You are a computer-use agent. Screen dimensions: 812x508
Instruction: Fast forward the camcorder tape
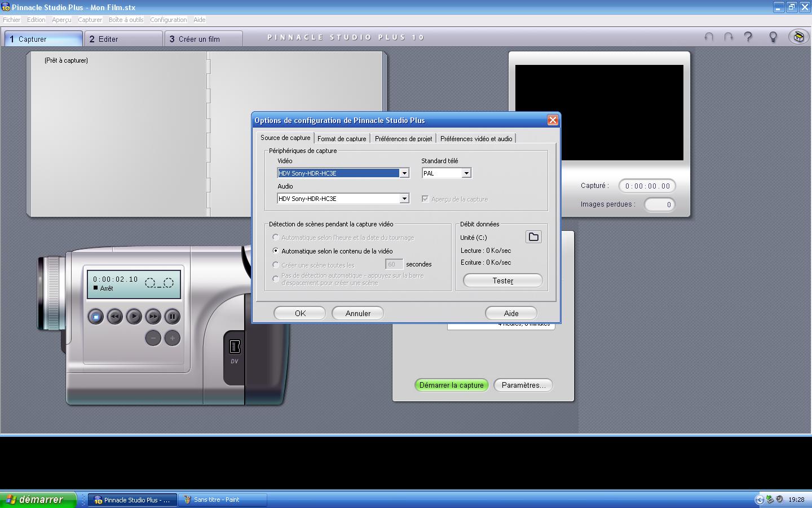[153, 317]
